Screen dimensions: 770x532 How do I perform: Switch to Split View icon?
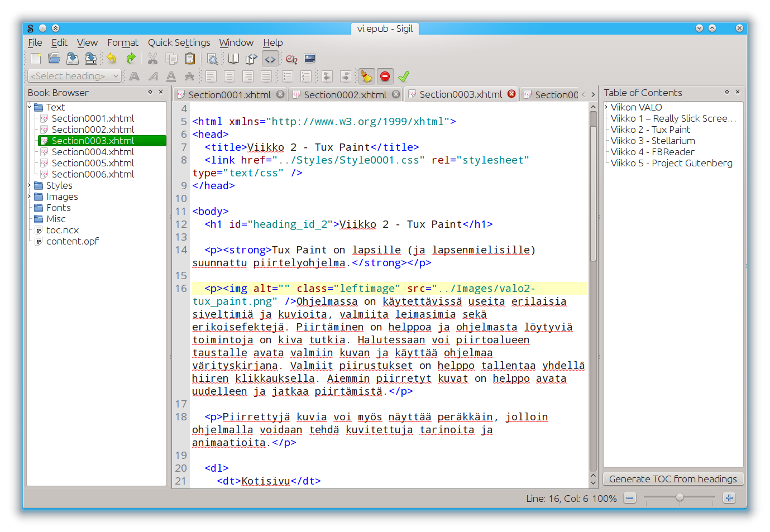(251, 59)
